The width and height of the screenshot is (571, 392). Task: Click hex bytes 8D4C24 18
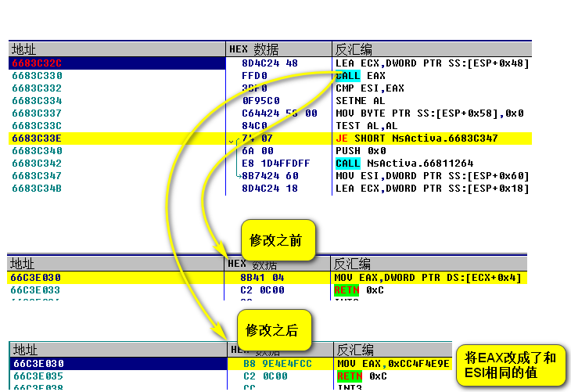[270, 189]
